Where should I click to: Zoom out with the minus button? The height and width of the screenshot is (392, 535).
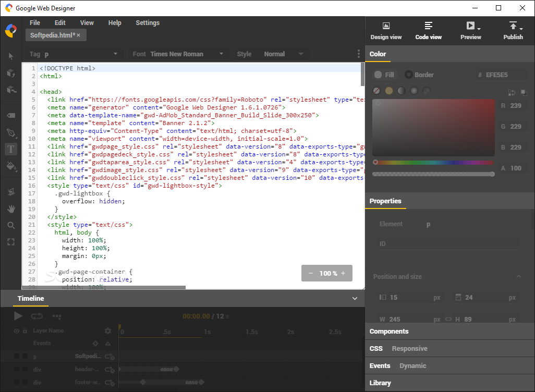click(310, 273)
